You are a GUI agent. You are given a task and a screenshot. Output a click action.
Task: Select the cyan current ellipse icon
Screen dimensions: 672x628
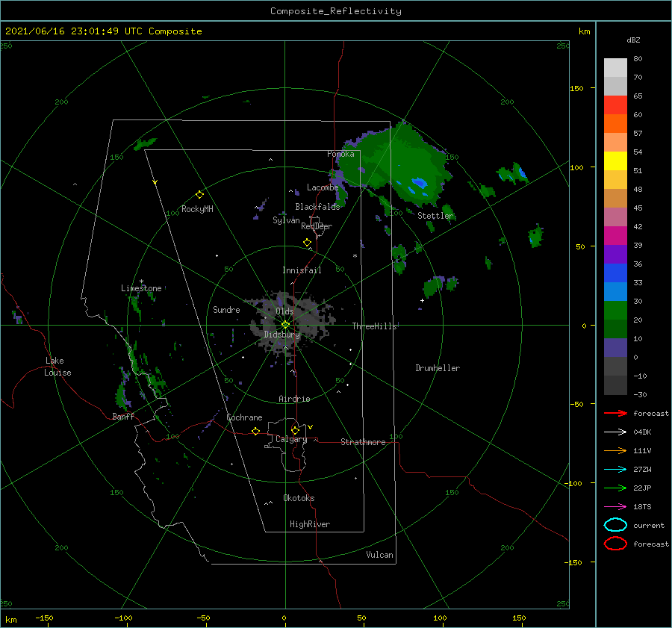tap(615, 525)
